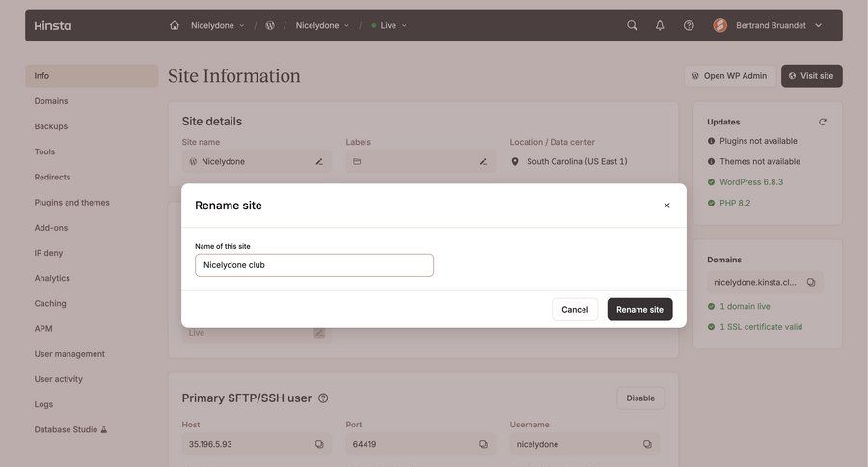Open the help question mark icon
Viewport: 868px width, 467px height.
689,25
